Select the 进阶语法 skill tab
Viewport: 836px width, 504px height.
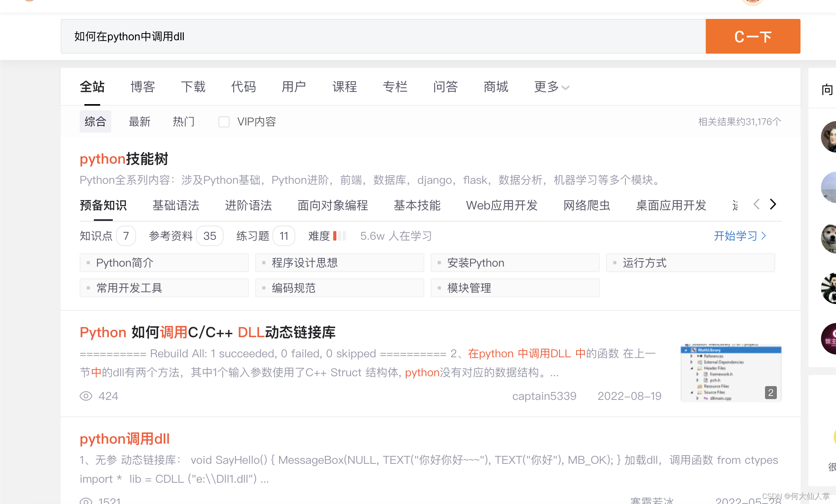click(248, 205)
